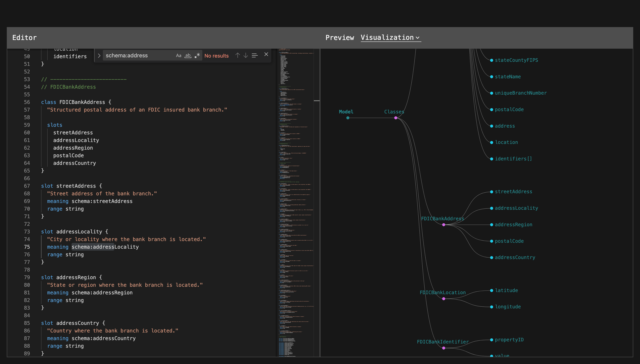Click the Editor panel header
This screenshot has width=640, height=364.
coord(25,37)
